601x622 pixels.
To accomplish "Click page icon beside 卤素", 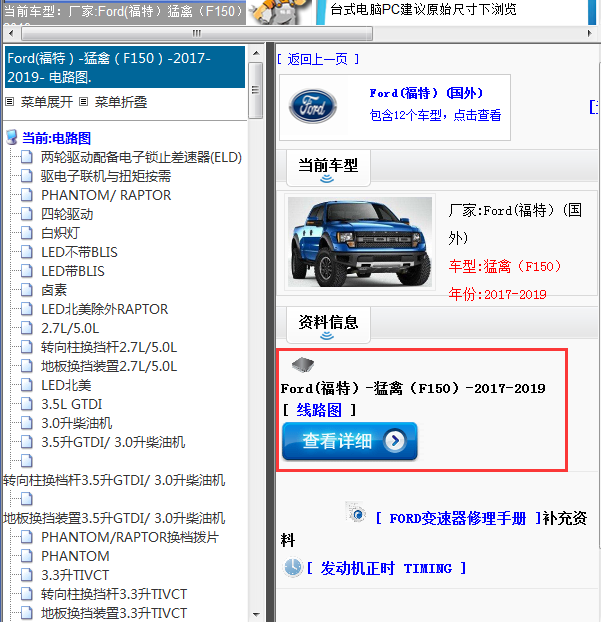I will click(27, 290).
